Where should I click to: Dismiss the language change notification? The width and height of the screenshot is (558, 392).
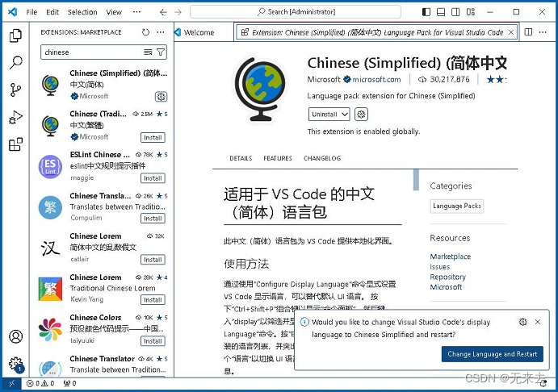pyautogui.click(x=538, y=322)
